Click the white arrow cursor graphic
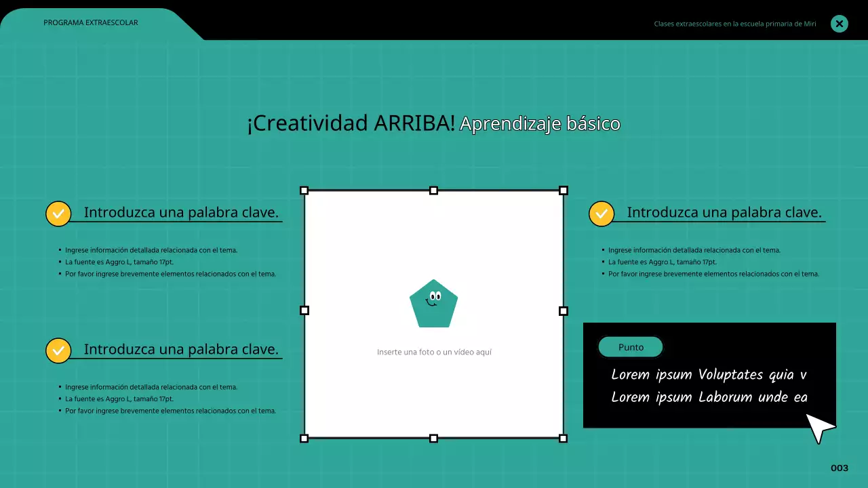Viewport: 868px width, 488px height. 820,427
